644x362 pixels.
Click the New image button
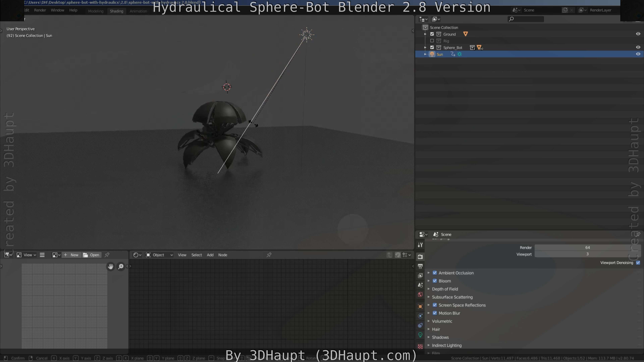pos(71,255)
